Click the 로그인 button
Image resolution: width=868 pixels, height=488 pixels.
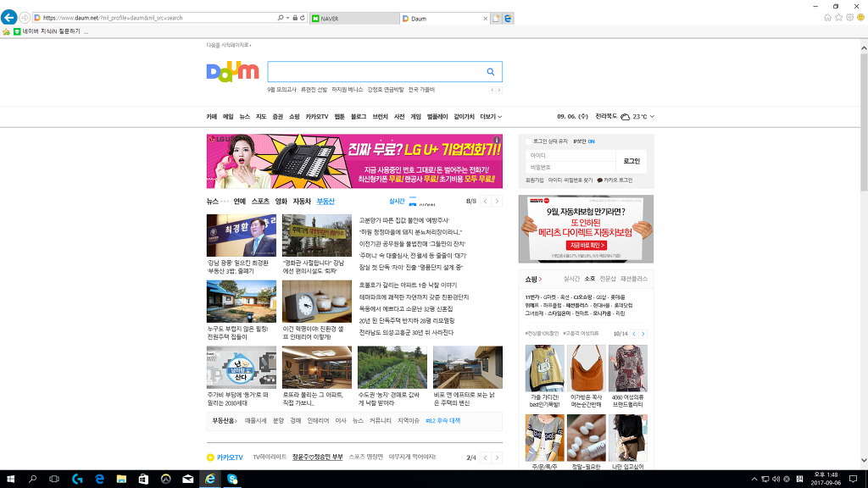click(x=631, y=161)
